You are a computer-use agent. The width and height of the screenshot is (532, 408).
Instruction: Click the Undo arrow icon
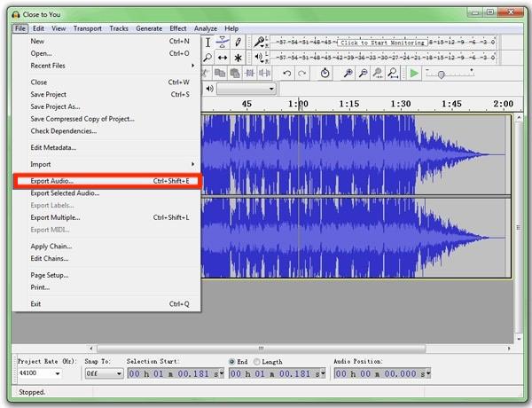pyautogui.click(x=287, y=73)
